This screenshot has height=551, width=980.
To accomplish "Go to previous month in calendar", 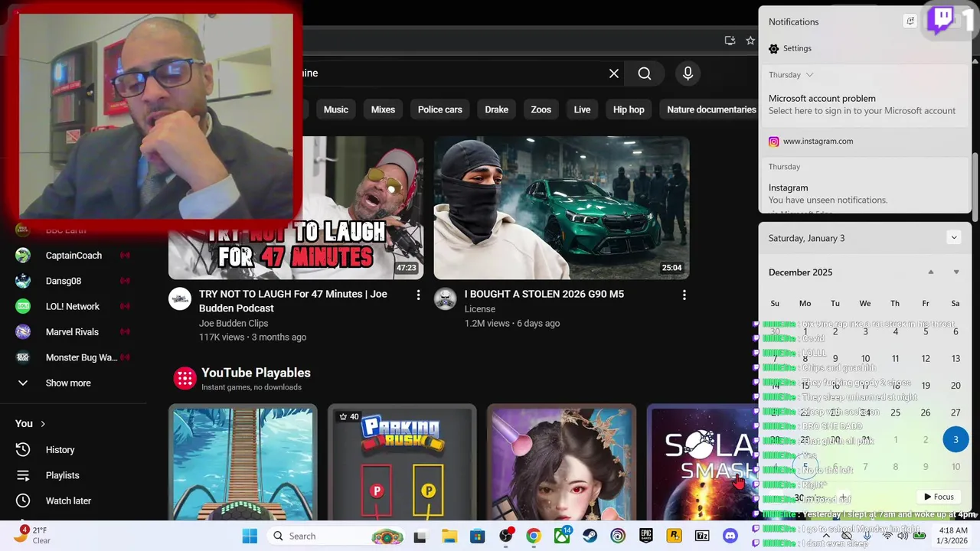I will (931, 272).
